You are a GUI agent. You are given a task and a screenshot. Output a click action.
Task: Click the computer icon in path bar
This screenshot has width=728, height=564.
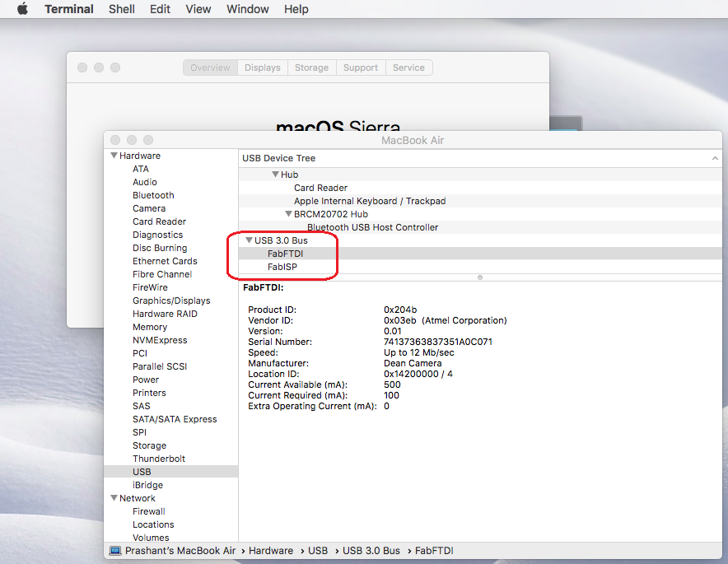[115, 551]
